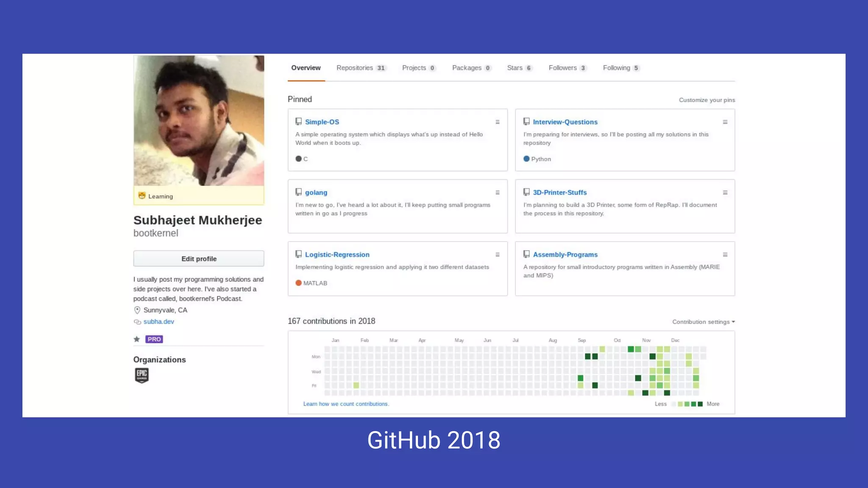Grab the reorder handle on Interview-Questions card
868x488 pixels.
click(725, 122)
